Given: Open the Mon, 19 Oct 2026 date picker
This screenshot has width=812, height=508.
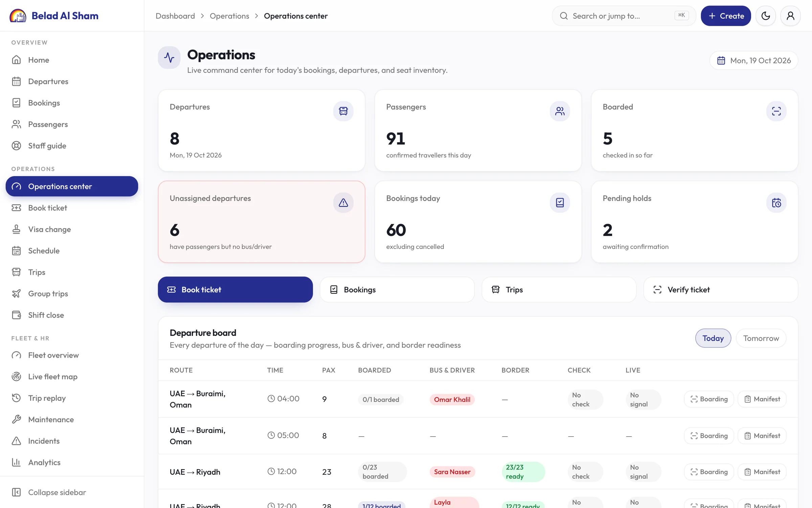Looking at the screenshot, I should click(754, 60).
